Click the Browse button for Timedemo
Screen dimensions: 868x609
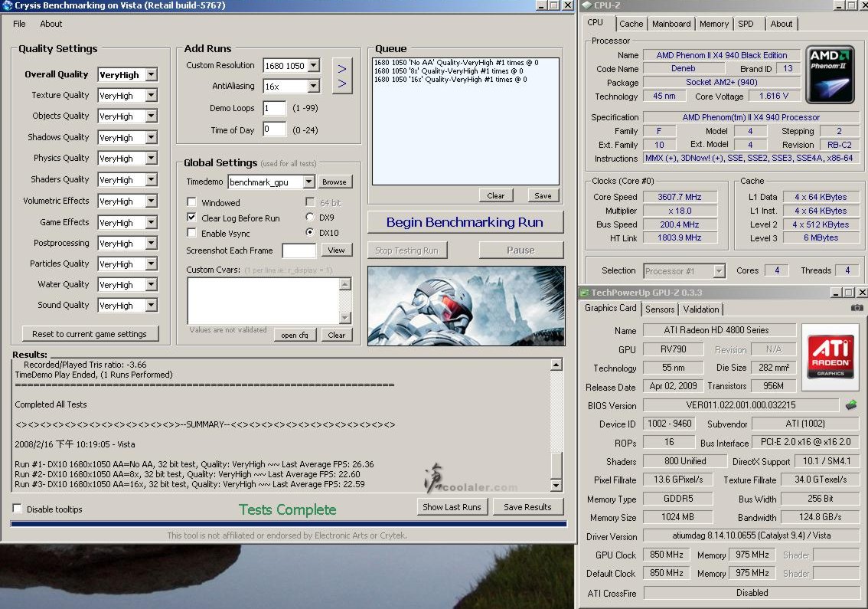pos(334,182)
